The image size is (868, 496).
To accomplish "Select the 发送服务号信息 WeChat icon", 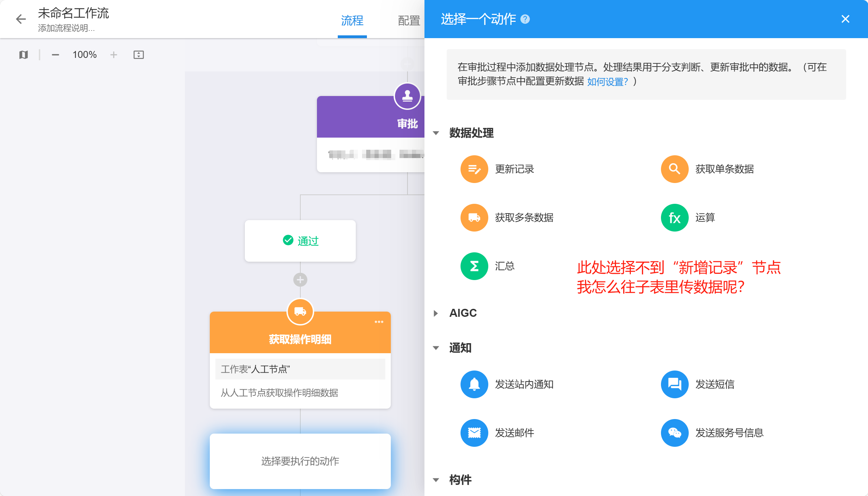I will 674,433.
